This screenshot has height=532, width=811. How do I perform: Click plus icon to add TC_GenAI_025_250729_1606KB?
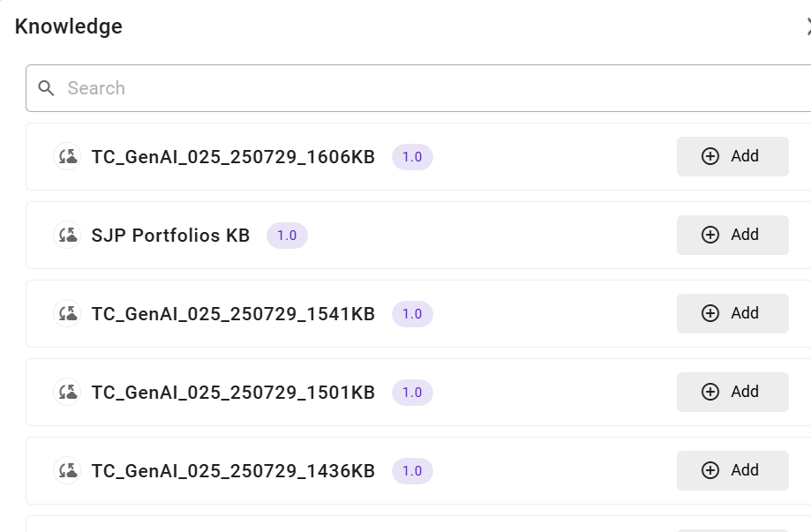(710, 156)
